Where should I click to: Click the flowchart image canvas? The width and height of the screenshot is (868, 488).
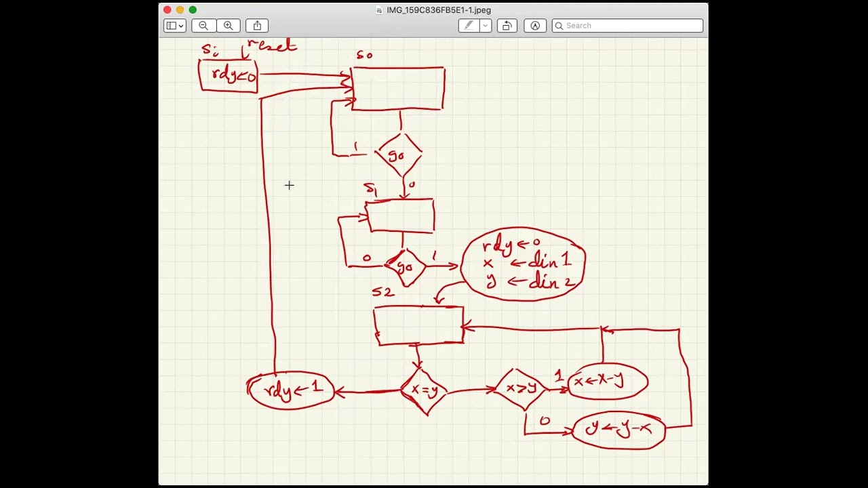click(433, 261)
